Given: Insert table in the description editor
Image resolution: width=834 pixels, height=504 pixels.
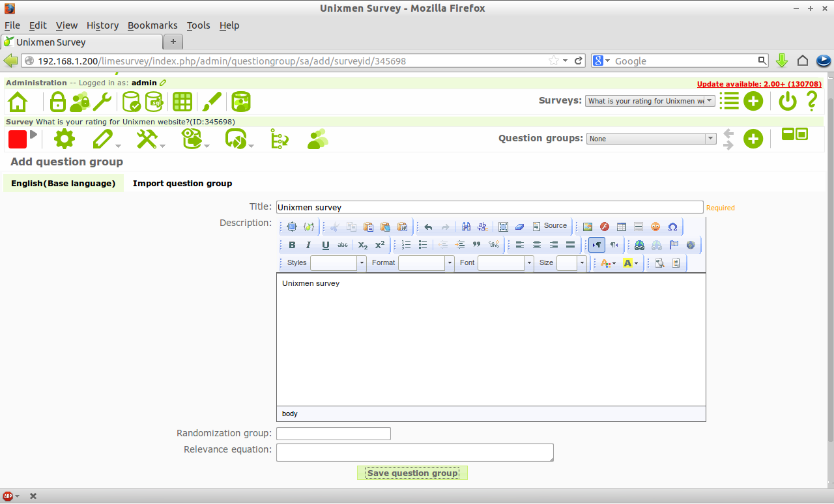Looking at the screenshot, I should [x=622, y=227].
